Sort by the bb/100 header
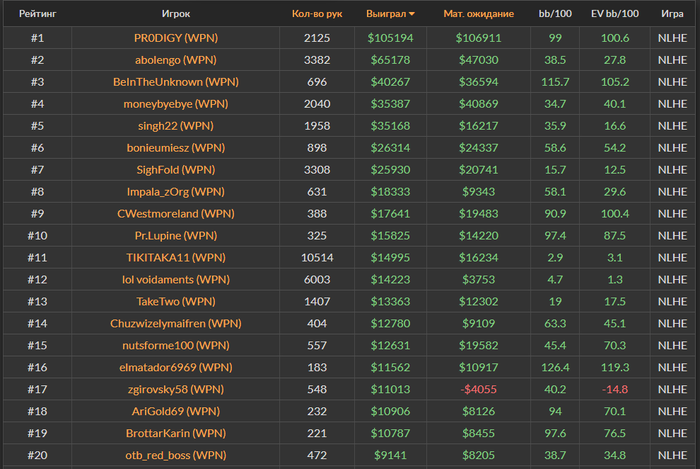This screenshot has height=469, width=700. (554, 15)
